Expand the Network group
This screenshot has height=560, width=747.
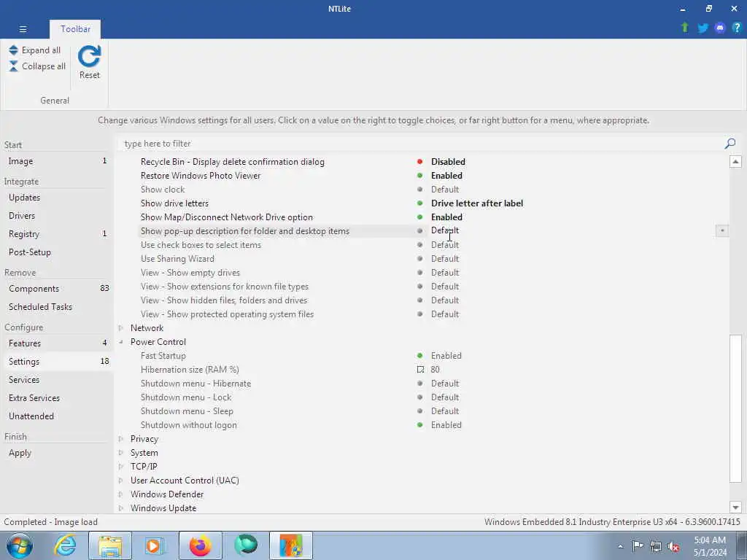121,328
